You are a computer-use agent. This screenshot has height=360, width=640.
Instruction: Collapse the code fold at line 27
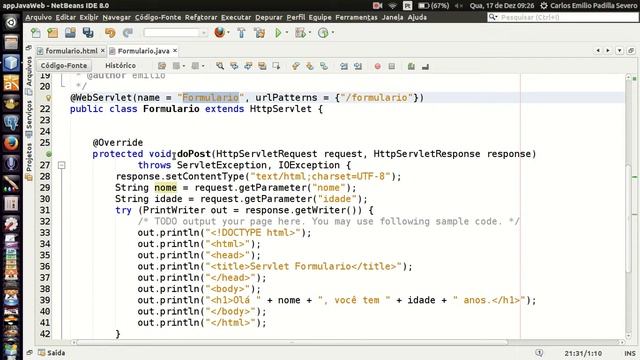click(x=62, y=165)
